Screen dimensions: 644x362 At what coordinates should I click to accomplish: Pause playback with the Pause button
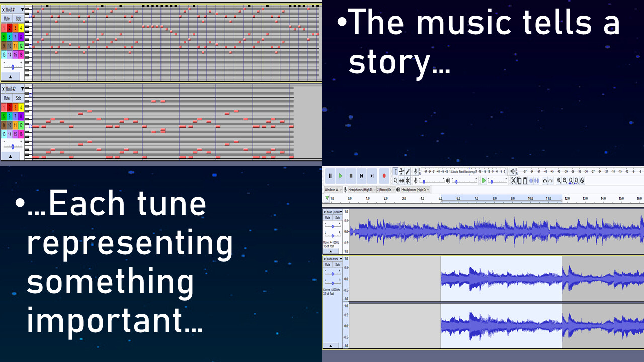(330, 176)
